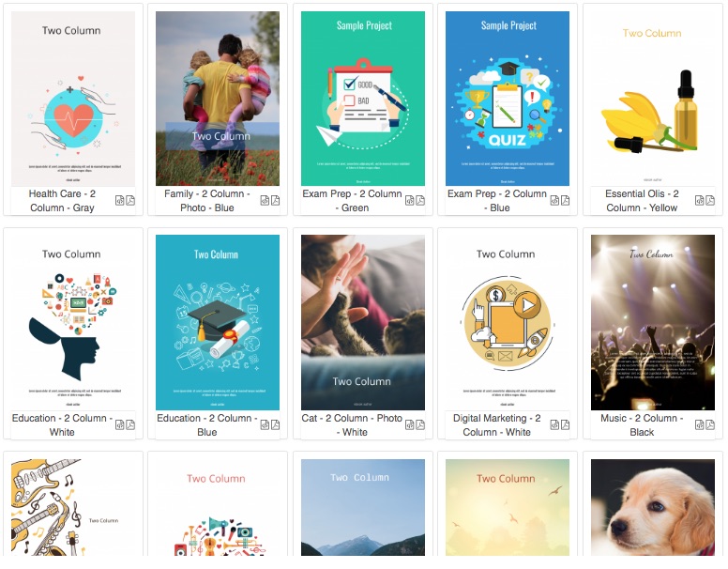Image resolution: width=728 pixels, height=569 pixels.
Task: Select the Health Care heart cover thumbnail
Action: coord(73,99)
